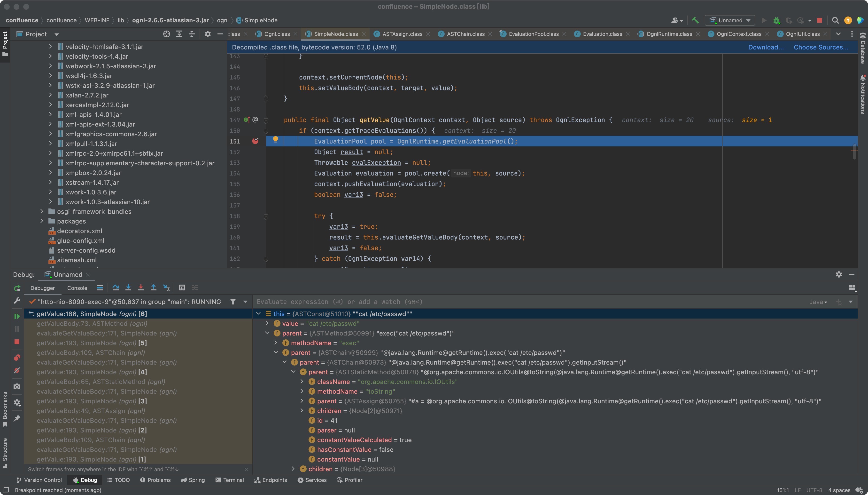Open Services tool window
This screenshot has height=495, width=868.
312,480
